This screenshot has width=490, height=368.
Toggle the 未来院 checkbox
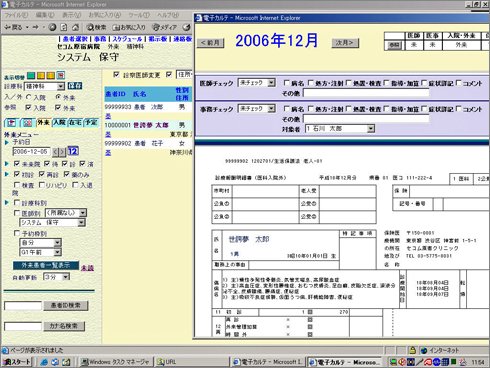(x=17, y=164)
